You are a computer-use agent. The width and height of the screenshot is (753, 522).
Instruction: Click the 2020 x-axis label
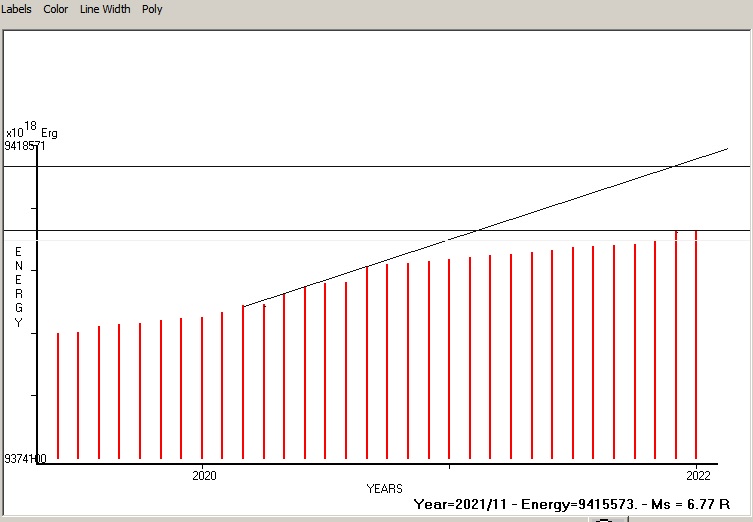pyautogui.click(x=203, y=475)
